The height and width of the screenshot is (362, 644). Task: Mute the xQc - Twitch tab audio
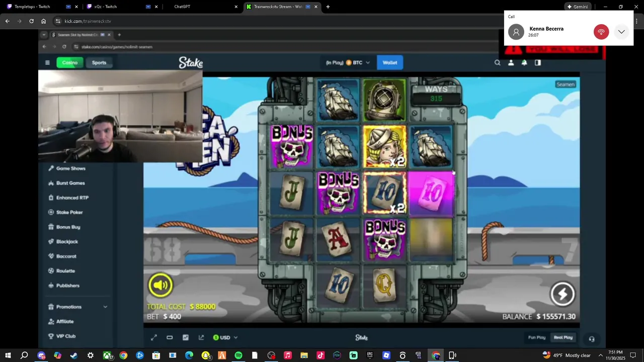(x=148, y=7)
